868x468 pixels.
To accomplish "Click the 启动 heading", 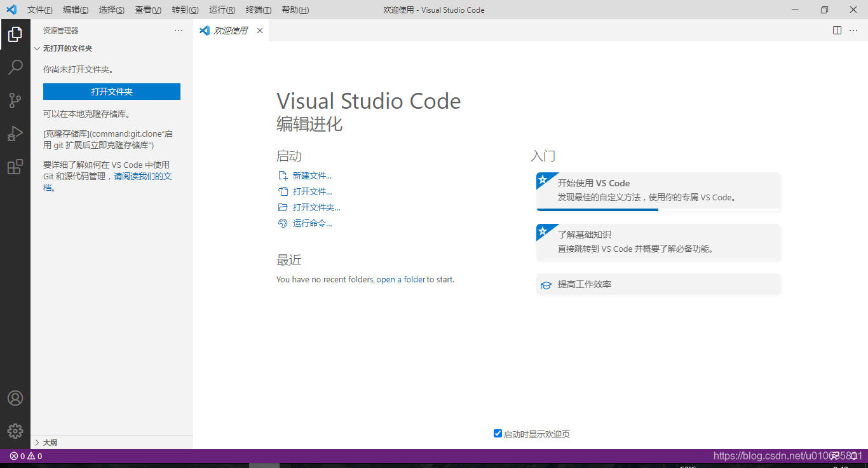I will [289, 156].
